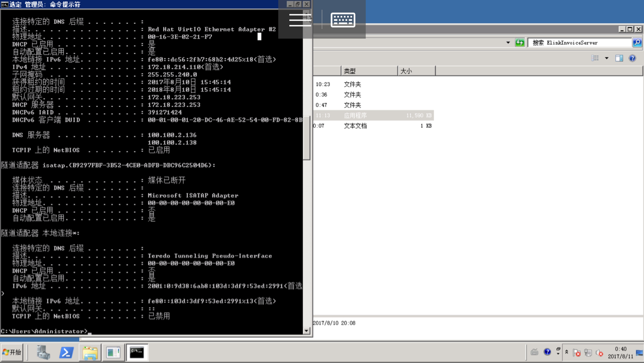644x363 pixels.
Task: Select the 文本文档 row of 1 KB
Action: (x=373, y=126)
